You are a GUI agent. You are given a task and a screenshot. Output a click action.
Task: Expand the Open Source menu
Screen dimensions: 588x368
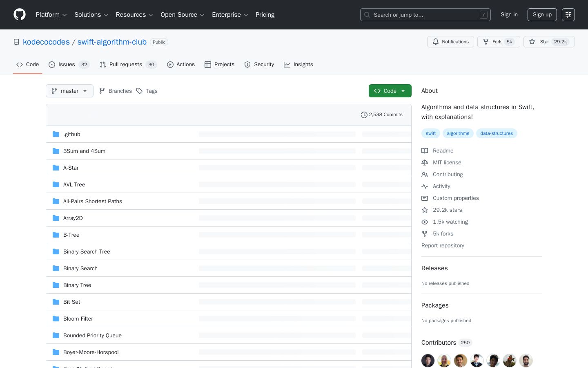pos(183,15)
